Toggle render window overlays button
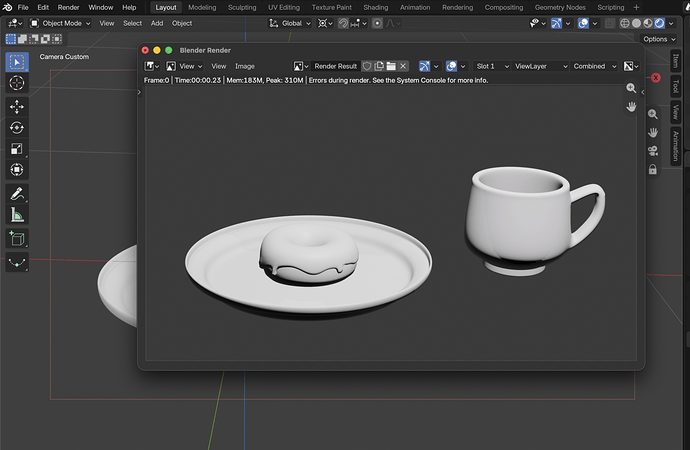 click(x=451, y=66)
